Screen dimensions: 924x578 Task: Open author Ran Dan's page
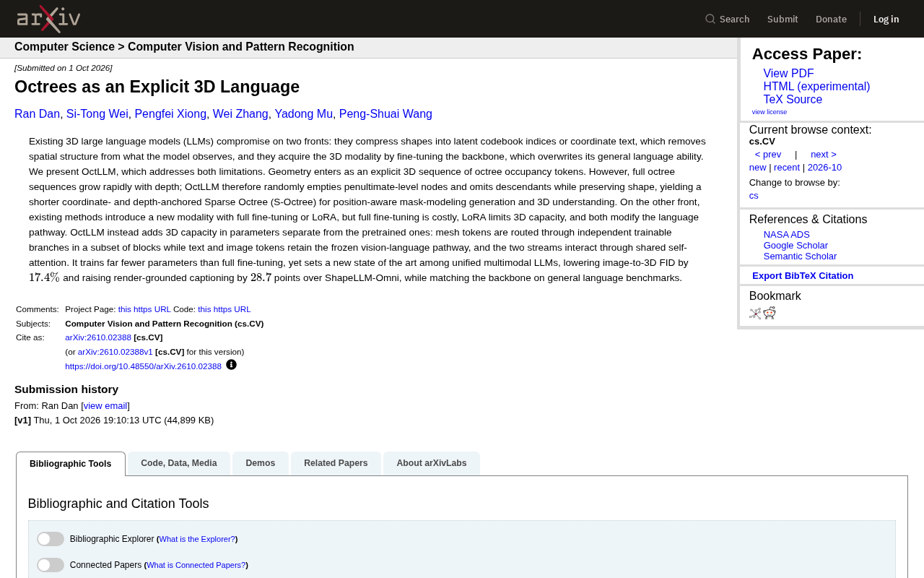click(x=38, y=114)
